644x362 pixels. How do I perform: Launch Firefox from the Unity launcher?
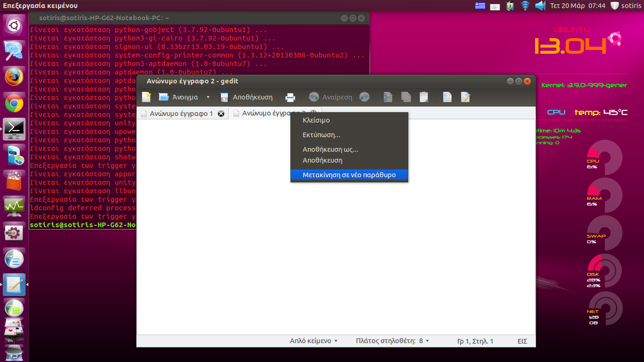coord(14,76)
